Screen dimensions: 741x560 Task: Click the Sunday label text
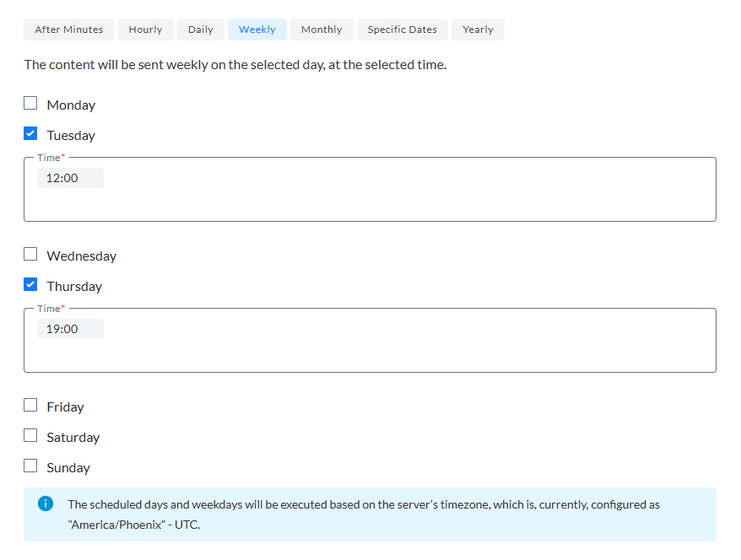(68, 467)
